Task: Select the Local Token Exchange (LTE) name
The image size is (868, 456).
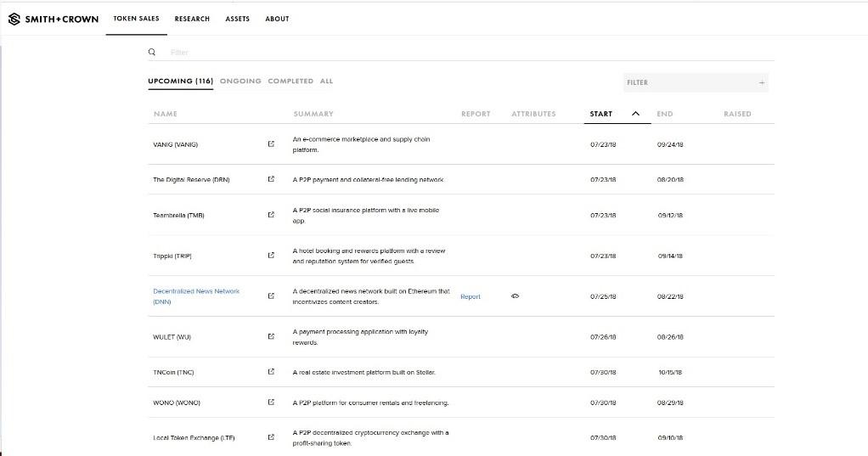Action: pos(194,437)
